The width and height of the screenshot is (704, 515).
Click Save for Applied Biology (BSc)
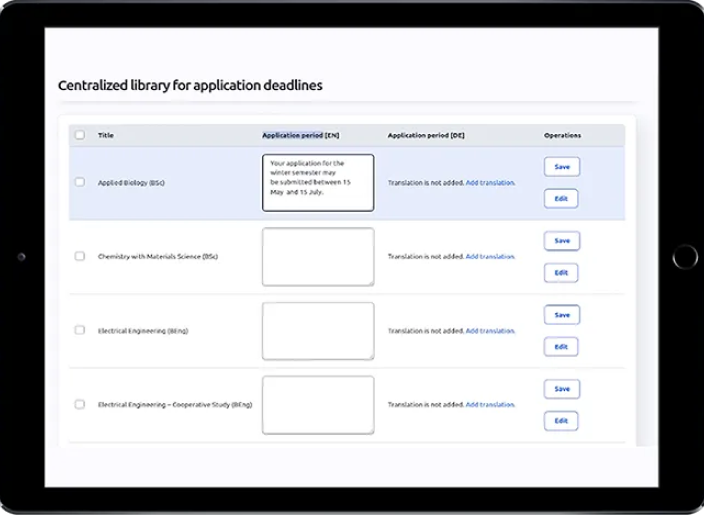561,167
